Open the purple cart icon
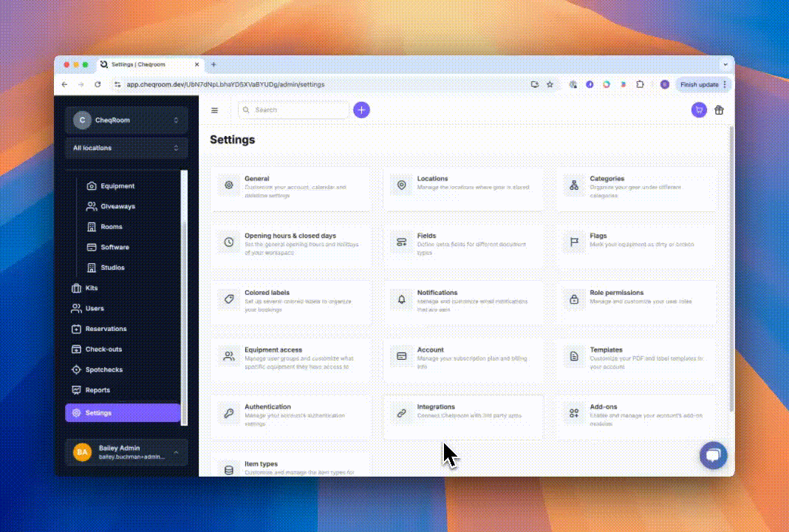This screenshot has width=789, height=532. coord(698,109)
